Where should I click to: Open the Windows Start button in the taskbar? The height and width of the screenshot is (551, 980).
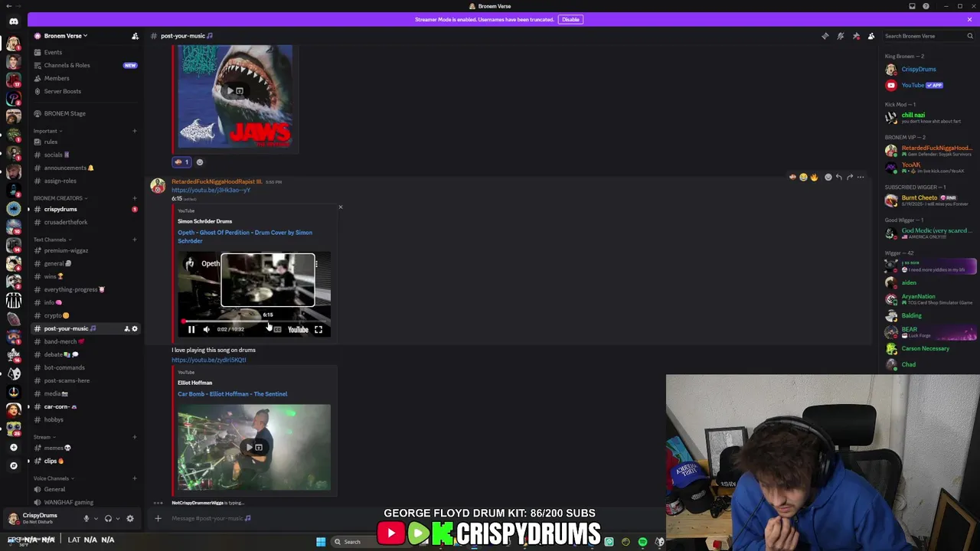coord(321,542)
